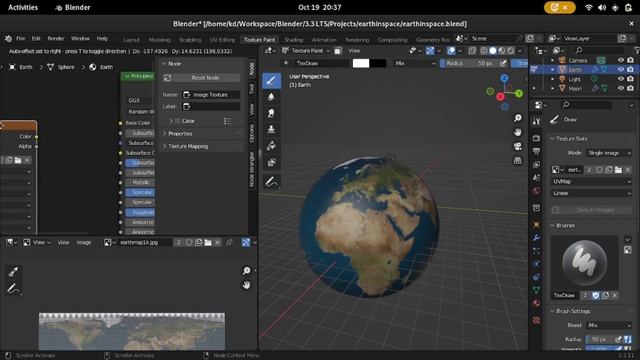Select the Fill tool in viewport toolbar
640x360 pixels.
pos(271,146)
